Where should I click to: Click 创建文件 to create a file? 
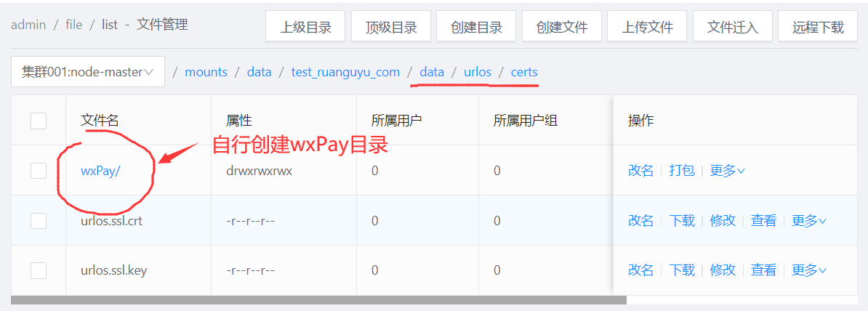click(562, 27)
